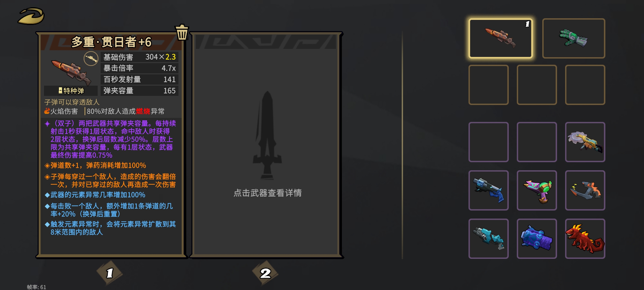
Task: Select the first empty gold-bordered slot
Action: [489, 85]
